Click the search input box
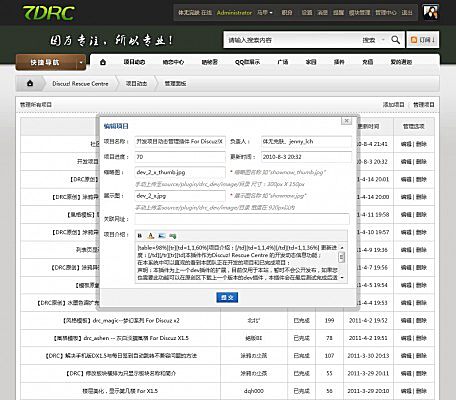 pyautogui.click(x=292, y=40)
